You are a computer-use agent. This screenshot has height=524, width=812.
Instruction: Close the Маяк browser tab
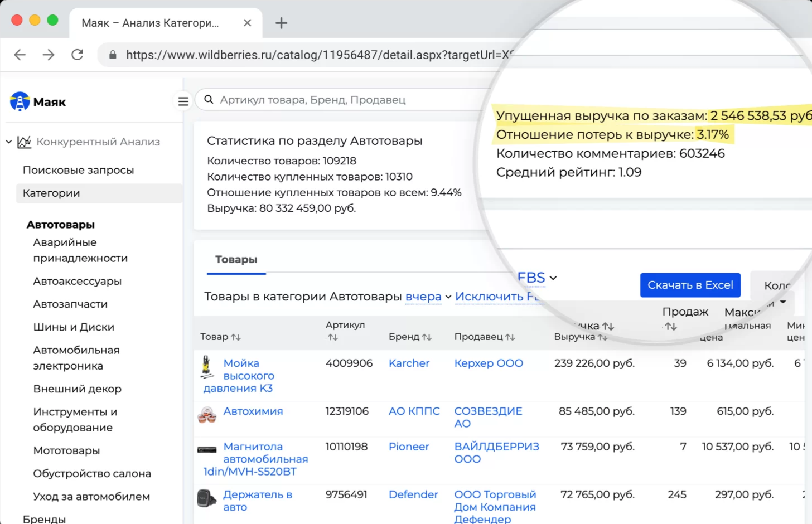tap(248, 23)
